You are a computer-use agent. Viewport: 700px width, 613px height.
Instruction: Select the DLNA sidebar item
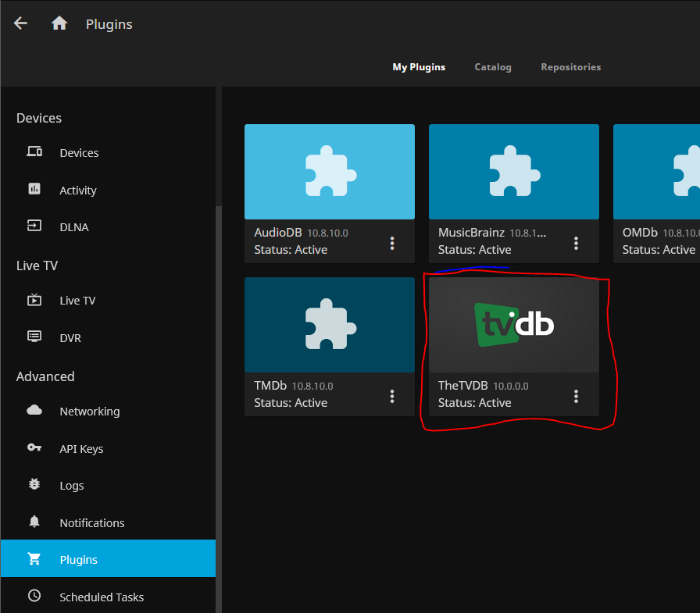coord(74,227)
